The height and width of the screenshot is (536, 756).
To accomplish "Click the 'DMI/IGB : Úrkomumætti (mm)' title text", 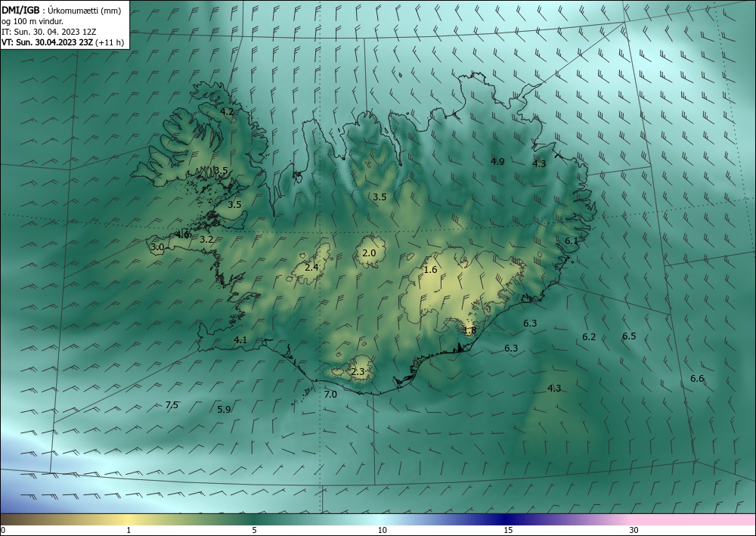I will click(x=61, y=10).
